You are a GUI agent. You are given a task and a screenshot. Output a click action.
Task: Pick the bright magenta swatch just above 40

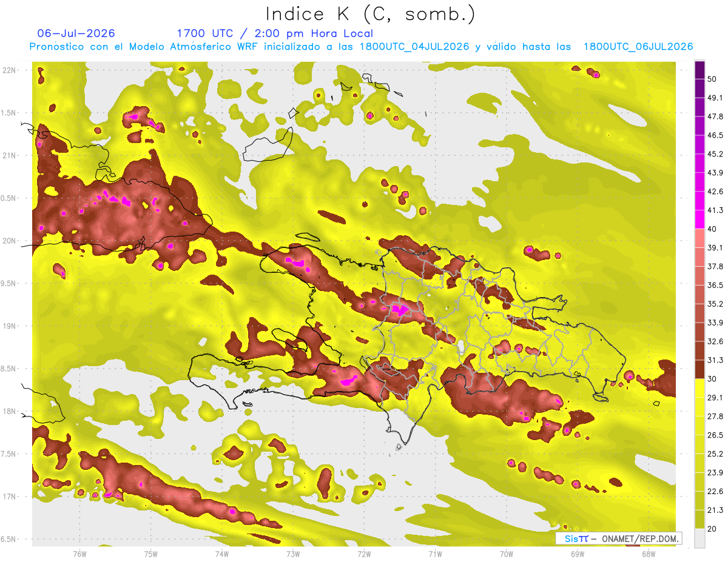coord(699,219)
